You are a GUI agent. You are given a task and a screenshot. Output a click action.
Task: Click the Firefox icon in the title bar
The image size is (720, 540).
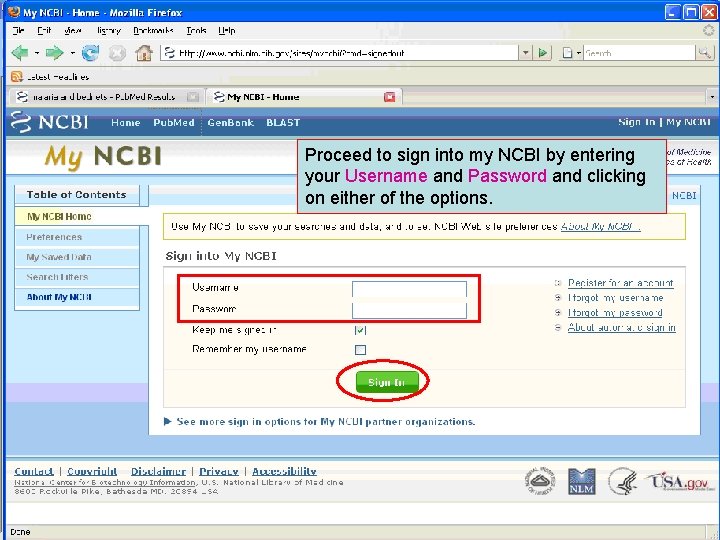14,11
